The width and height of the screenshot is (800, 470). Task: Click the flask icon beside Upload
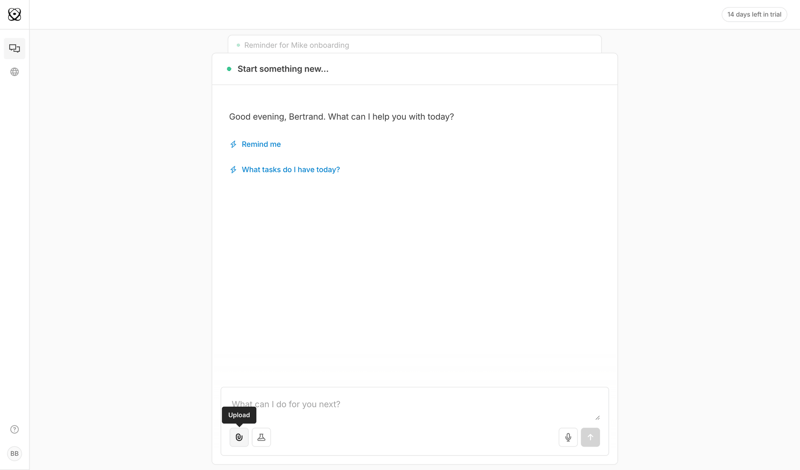click(261, 437)
